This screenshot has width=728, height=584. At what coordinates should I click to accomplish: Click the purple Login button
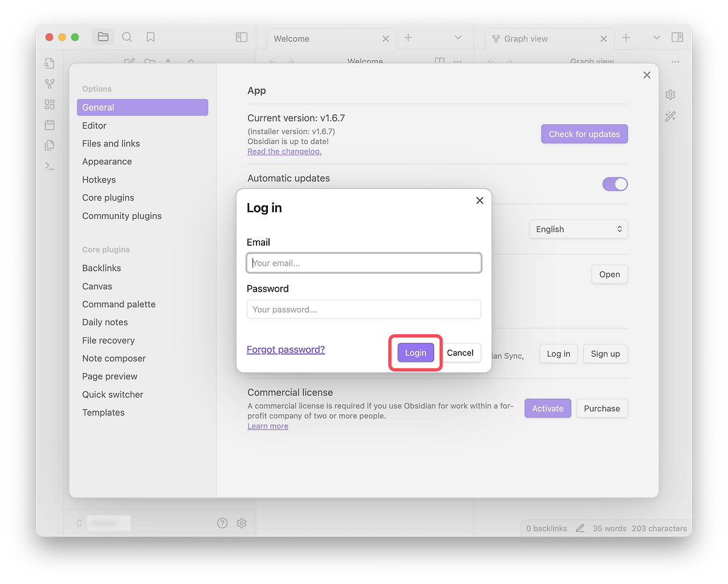tap(416, 353)
